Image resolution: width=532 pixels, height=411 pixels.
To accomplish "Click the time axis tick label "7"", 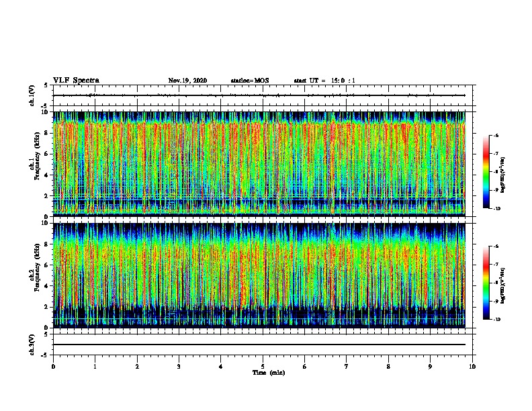I will pyautogui.click(x=347, y=367).
